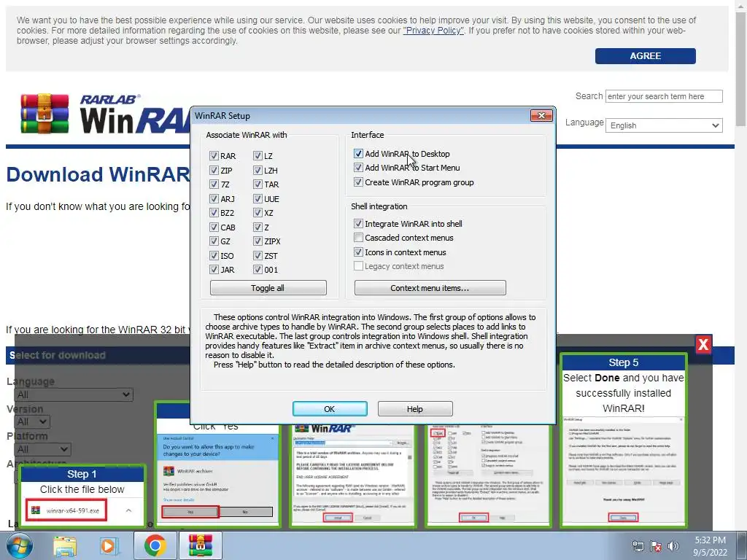Toggle the JAR association checkbox
747x560 pixels.
coord(214,270)
